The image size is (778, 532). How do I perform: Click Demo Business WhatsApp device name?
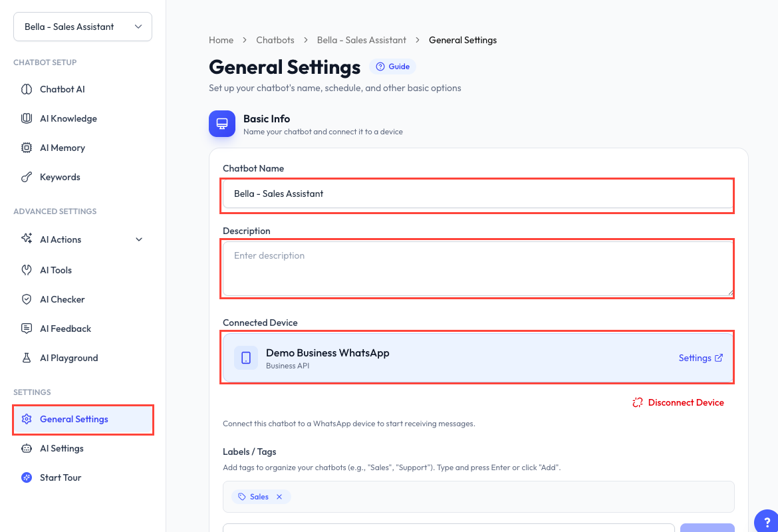pos(327,353)
